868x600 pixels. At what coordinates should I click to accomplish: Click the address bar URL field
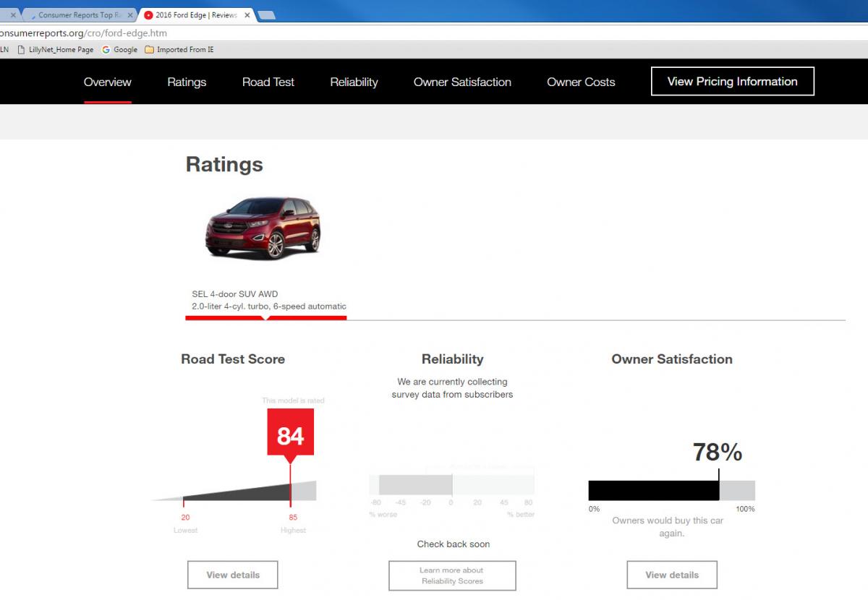pos(434,33)
